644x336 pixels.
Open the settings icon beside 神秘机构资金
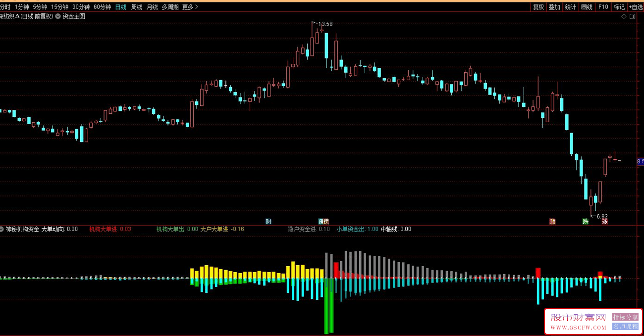coord(1,229)
